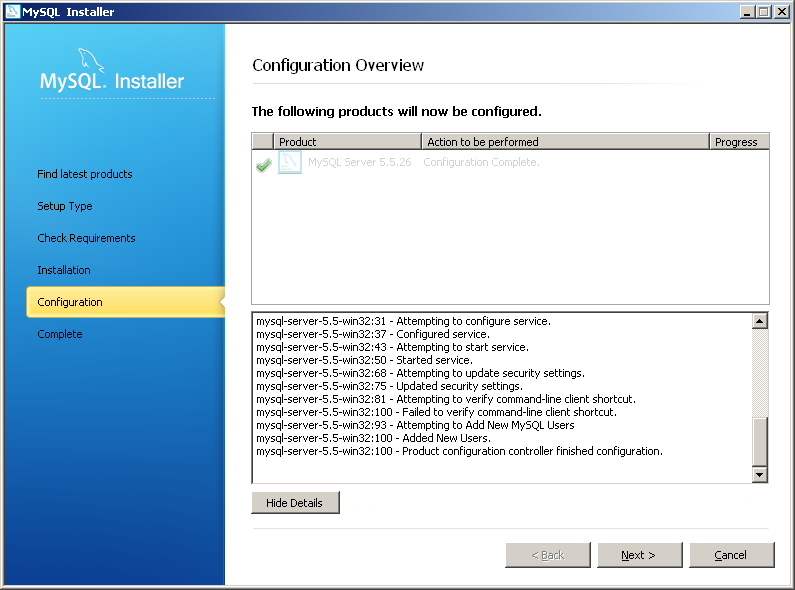Click 'Added New Users.' log line
The image size is (795, 590).
point(373,438)
